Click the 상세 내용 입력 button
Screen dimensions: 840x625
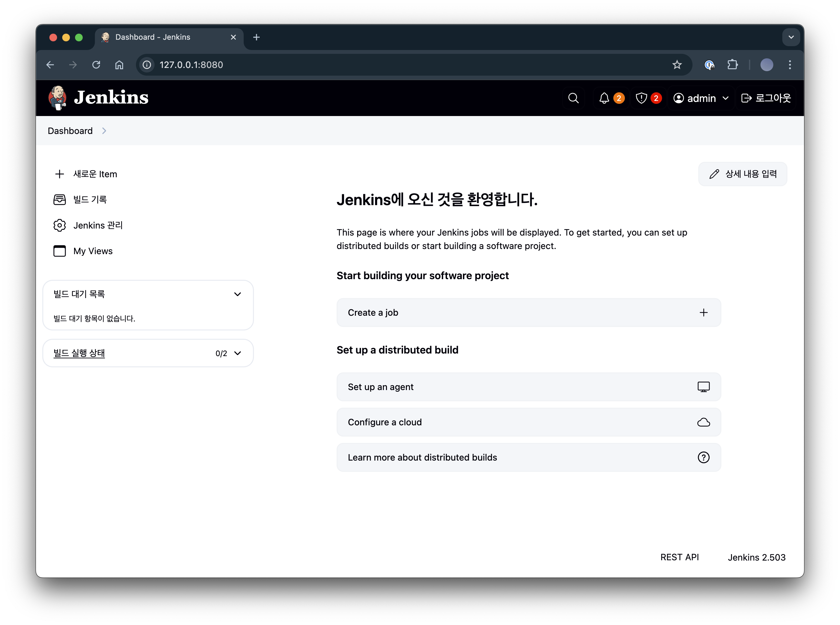click(743, 174)
